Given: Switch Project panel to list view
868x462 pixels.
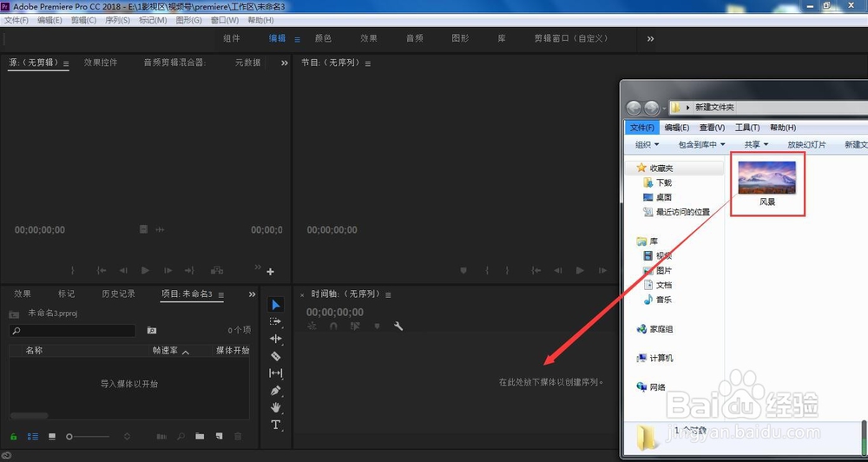Looking at the screenshot, I should coord(33,437).
